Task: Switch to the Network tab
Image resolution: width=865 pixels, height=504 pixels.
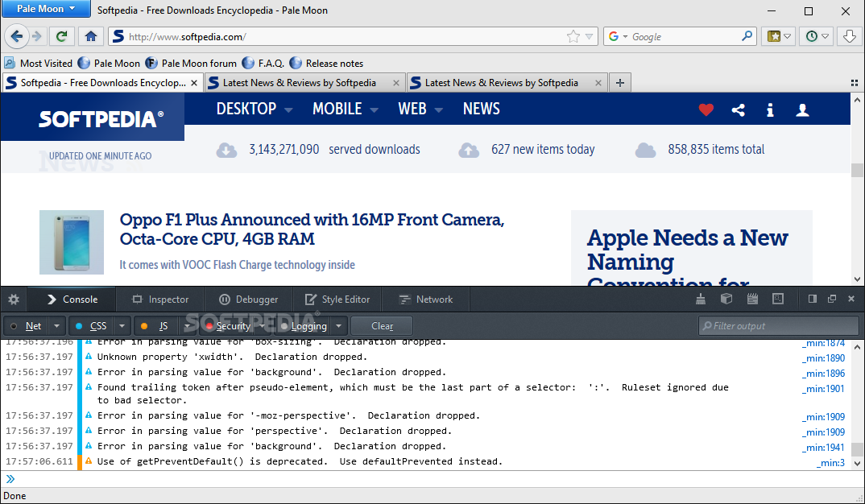Action: [x=425, y=300]
